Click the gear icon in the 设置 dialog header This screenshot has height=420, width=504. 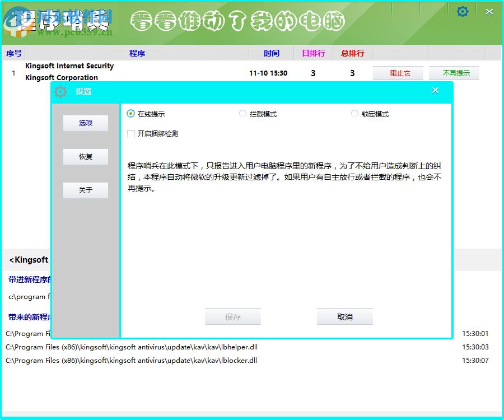(x=61, y=91)
